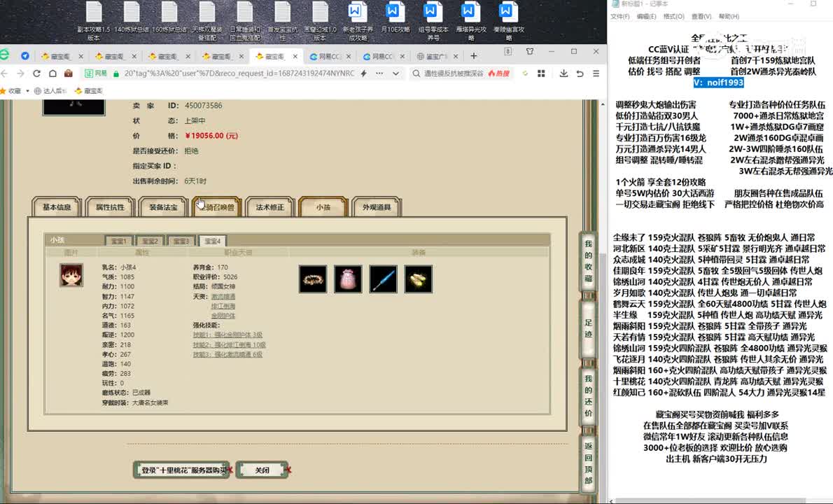Click the blue sword equipment icon

coord(383,279)
